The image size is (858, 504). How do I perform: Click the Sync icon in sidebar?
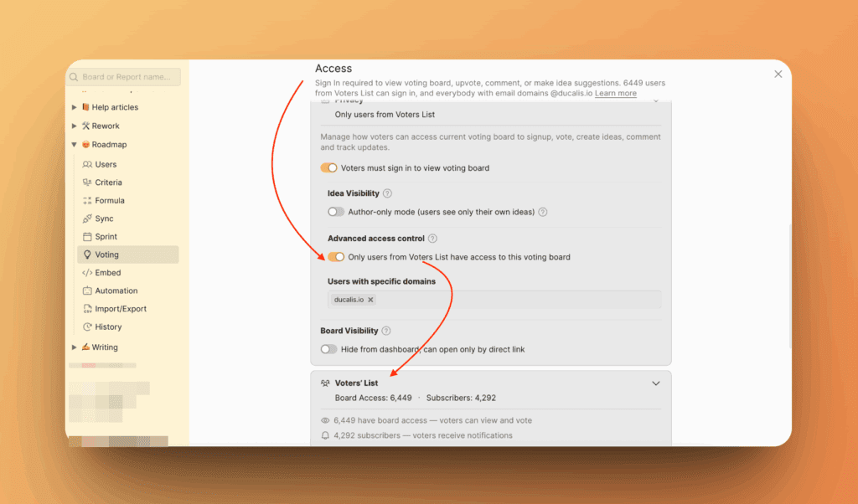pyautogui.click(x=87, y=219)
